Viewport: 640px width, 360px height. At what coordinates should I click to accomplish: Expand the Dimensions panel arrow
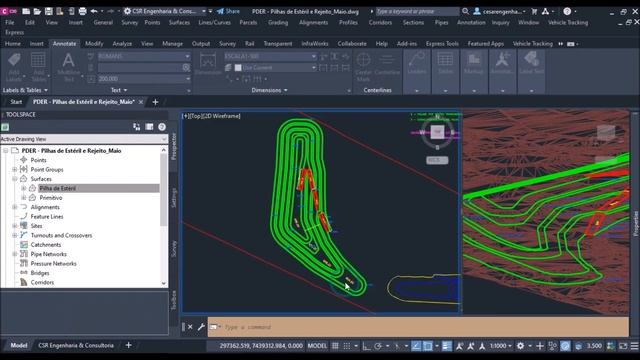pos(285,90)
